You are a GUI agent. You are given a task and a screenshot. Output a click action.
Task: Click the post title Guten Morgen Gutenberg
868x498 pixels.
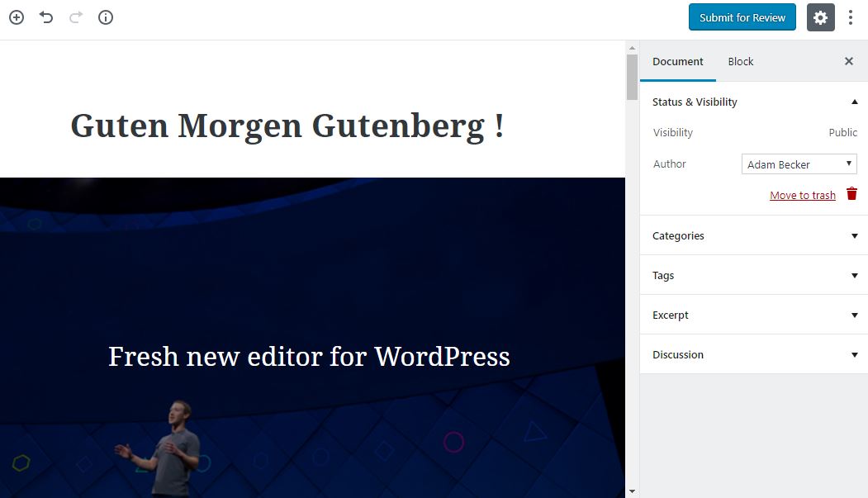point(287,126)
